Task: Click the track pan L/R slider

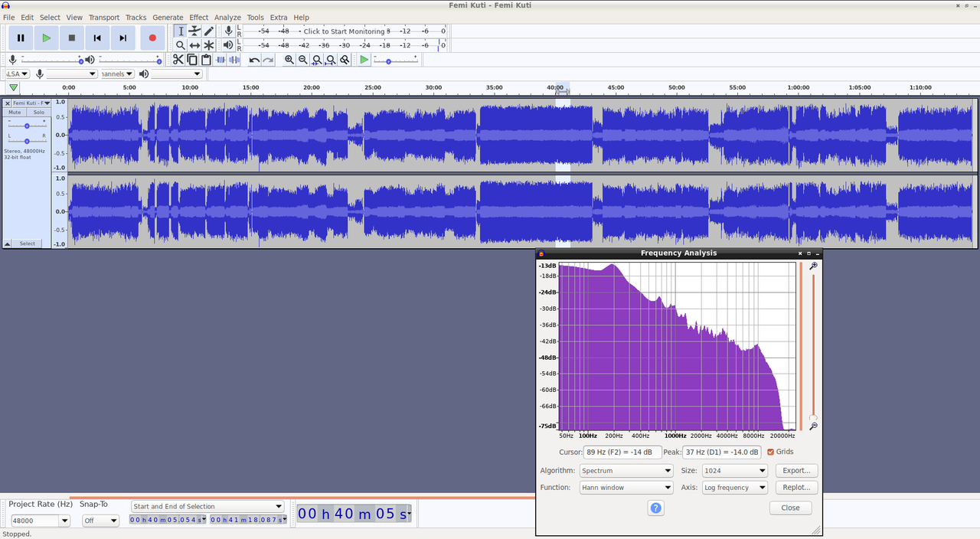Action: tap(27, 141)
